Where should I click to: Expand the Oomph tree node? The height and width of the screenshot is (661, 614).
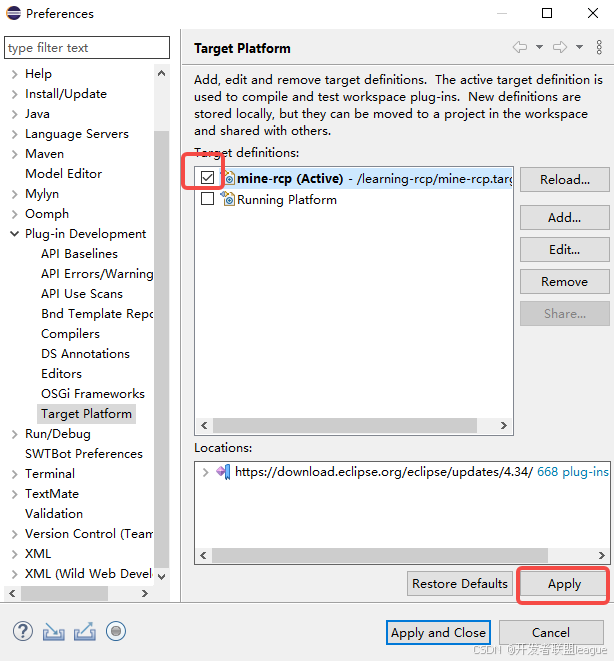(x=14, y=215)
